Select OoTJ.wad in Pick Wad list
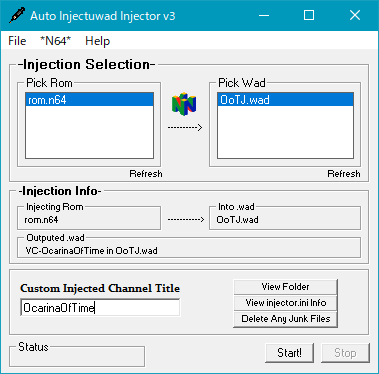Image resolution: width=379 pixels, height=374 pixels. tap(285, 100)
